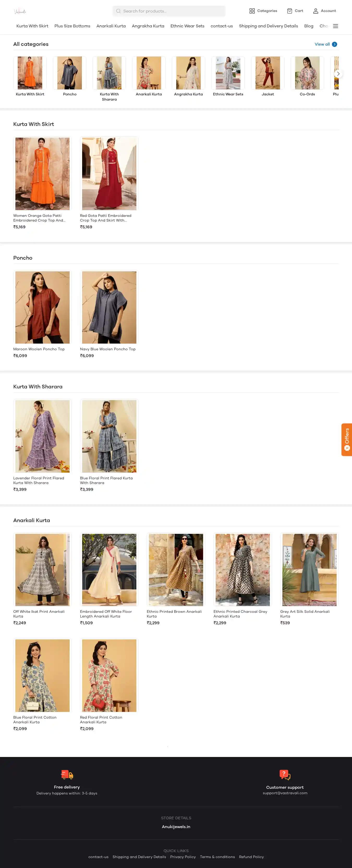Open Maroon Woolen Poncho Top product
The width and height of the screenshot is (352, 868).
click(43, 307)
